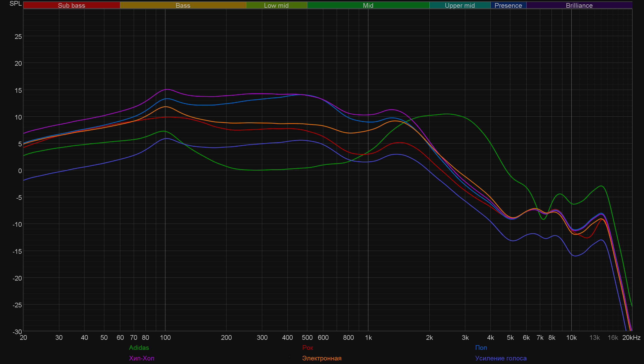The image size is (644, 364).
Task: Click the 20kHz axis end label
Action: [631, 337]
